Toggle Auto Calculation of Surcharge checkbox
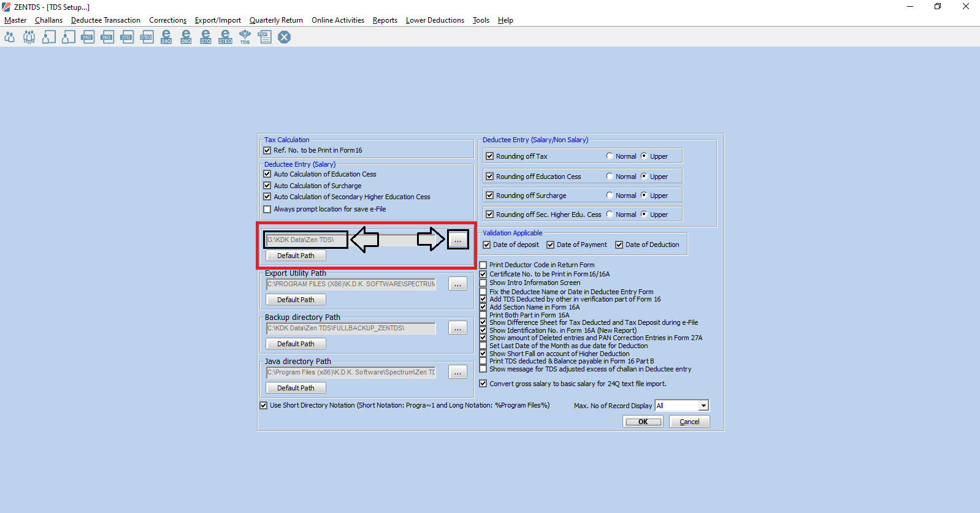 [x=267, y=186]
